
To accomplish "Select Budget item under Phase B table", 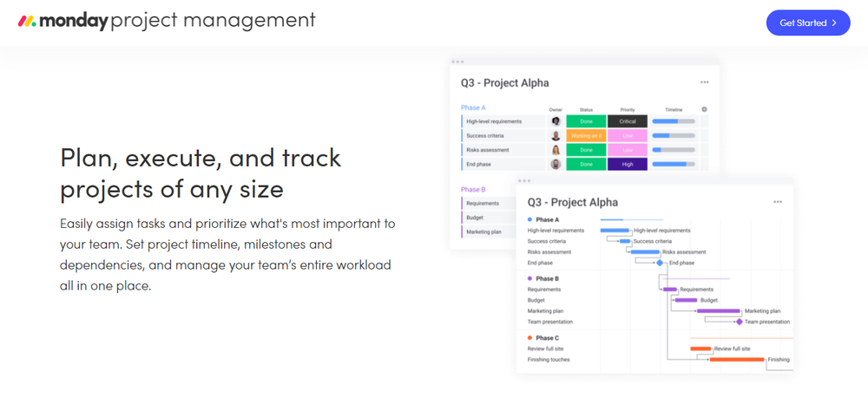I will click(488, 218).
